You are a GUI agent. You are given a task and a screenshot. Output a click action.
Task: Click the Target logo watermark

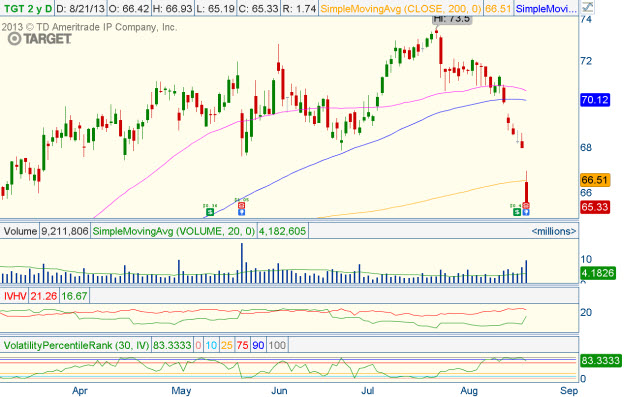39,39
